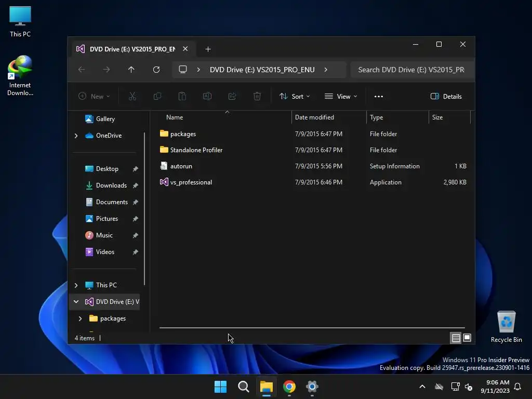Click the Cut scissors icon in toolbar
Image resolution: width=532 pixels, height=399 pixels.
coord(132,96)
